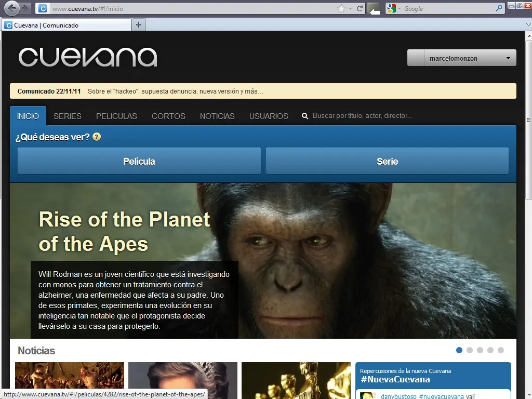Open Rise of the Planet of the Apes title
This screenshot has height=399, width=532.
124,231
